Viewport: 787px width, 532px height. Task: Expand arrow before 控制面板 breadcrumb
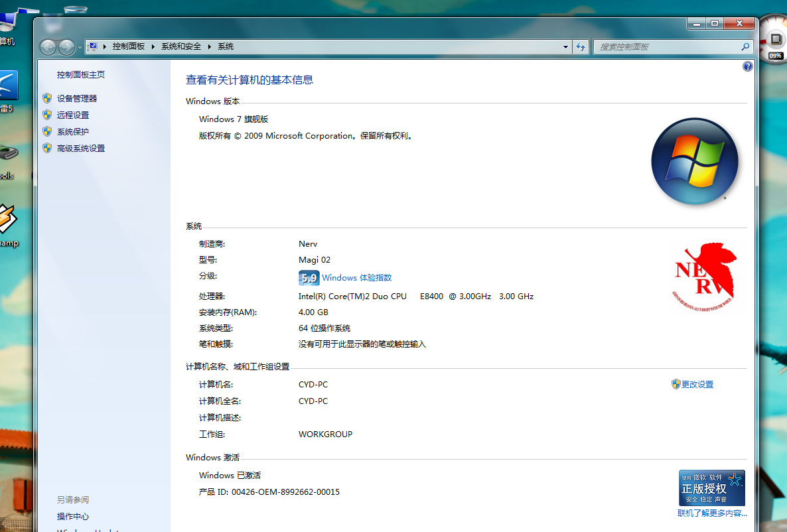(x=104, y=46)
